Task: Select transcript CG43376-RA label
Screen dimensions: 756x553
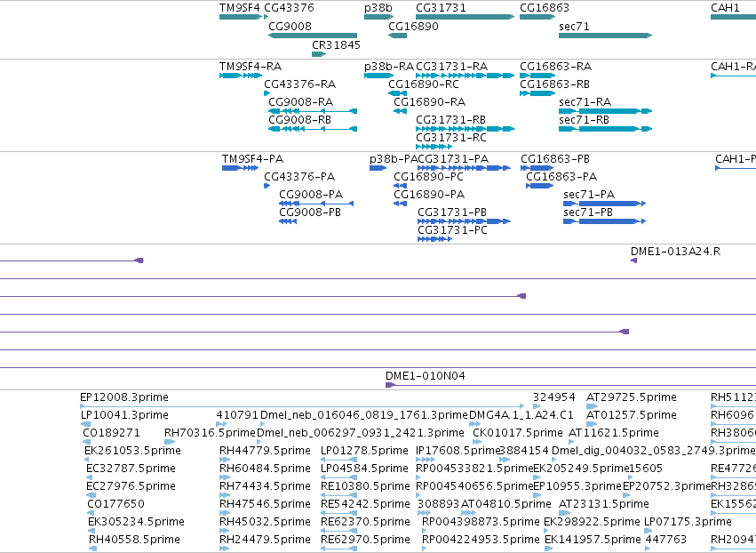Action: [x=300, y=84]
